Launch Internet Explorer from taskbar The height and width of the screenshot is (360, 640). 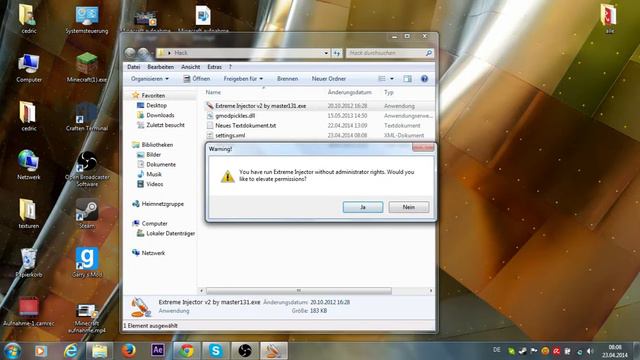(71, 351)
